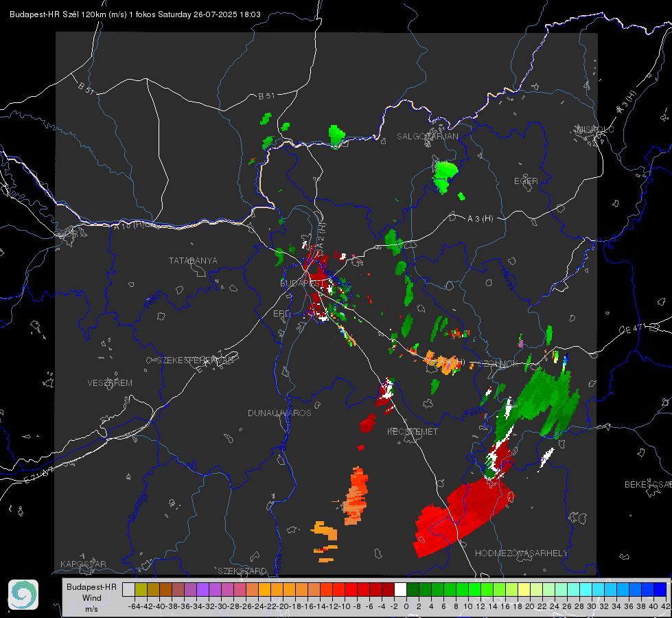Image resolution: width=672 pixels, height=618 pixels.
Task: Click the SZEKSZARD city label
Action: click(242, 571)
